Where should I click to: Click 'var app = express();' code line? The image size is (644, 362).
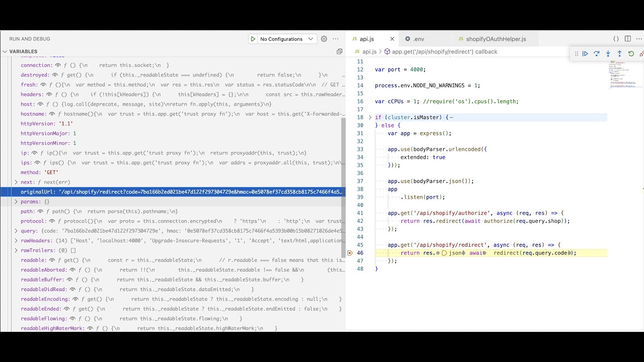click(x=419, y=133)
